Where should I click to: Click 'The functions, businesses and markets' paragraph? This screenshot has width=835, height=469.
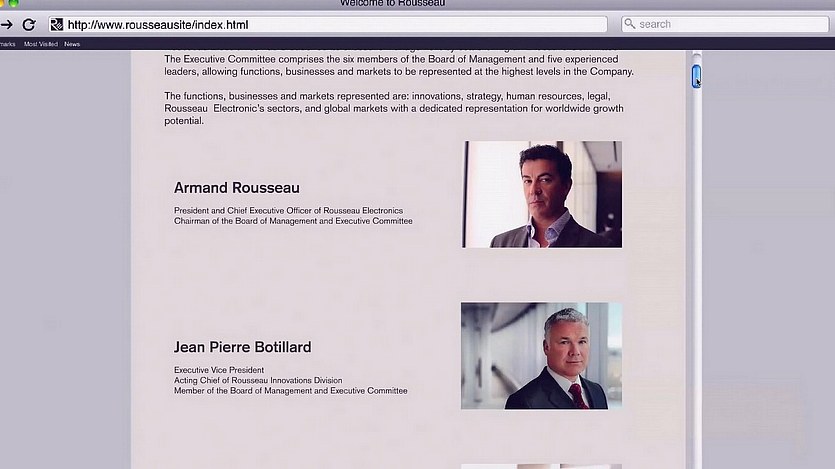pyautogui.click(x=394, y=108)
